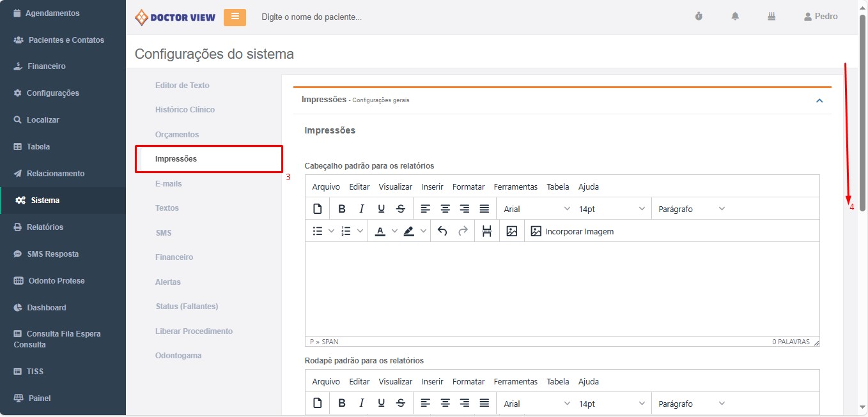Image resolution: width=868 pixels, height=417 pixels.
Task: Collapse the Impressões panel with the chevron
Action: point(819,100)
